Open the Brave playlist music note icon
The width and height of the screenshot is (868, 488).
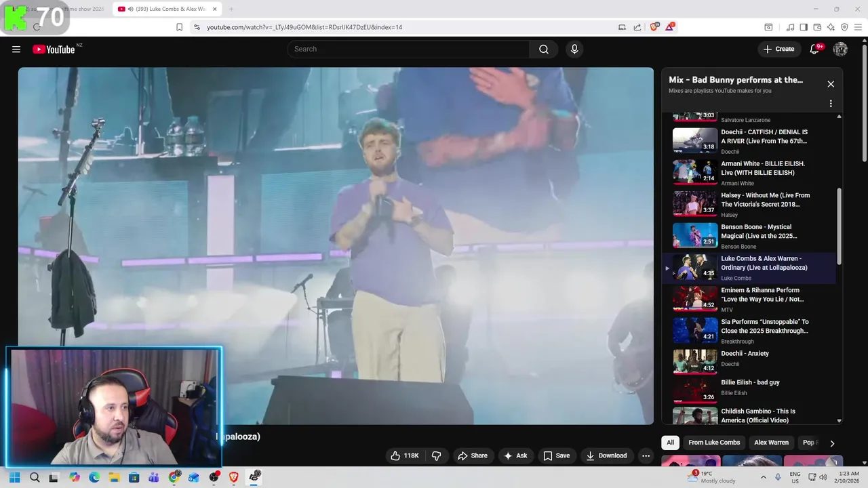[x=790, y=27]
